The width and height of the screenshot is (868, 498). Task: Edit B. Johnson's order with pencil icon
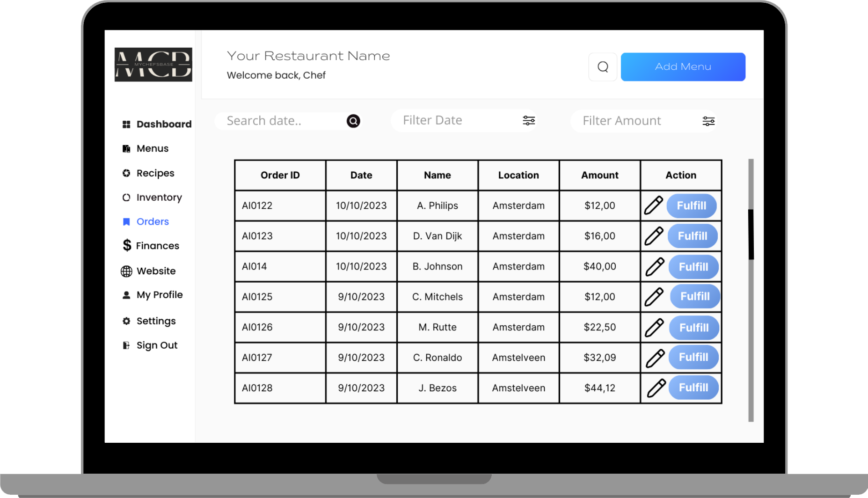click(655, 266)
